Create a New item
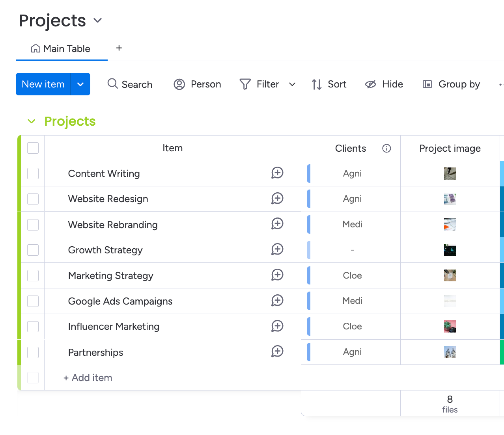 pos(43,84)
